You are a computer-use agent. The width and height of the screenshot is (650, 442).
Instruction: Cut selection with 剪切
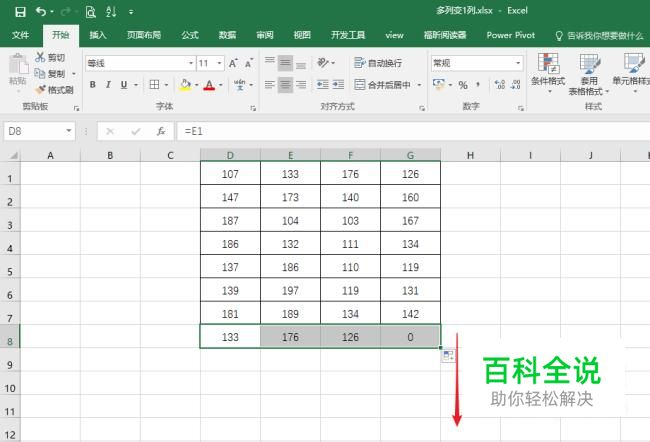50,57
